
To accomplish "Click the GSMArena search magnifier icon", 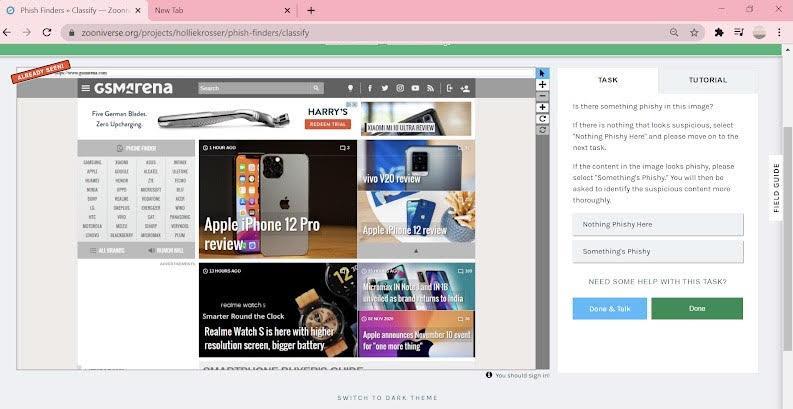I will (x=316, y=88).
